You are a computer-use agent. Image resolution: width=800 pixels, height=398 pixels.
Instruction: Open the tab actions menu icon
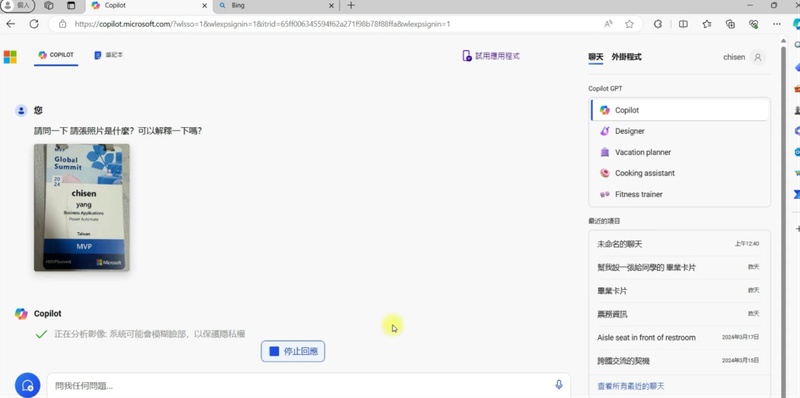coord(71,6)
